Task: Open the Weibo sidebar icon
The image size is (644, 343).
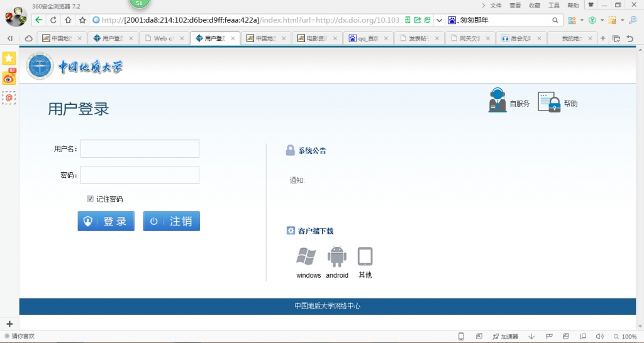Action: click(x=9, y=78)
